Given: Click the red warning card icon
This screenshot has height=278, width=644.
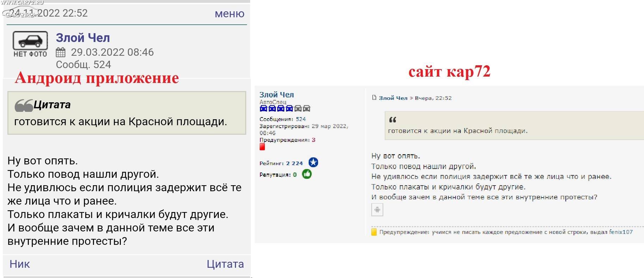Looking at the screenshot, I should coord(262,147).
